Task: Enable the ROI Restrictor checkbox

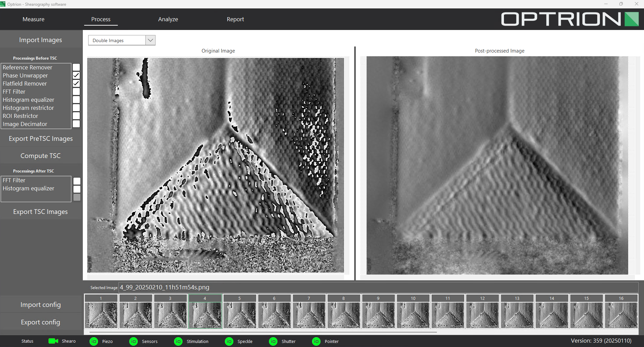Action: (x=76, y=116)
